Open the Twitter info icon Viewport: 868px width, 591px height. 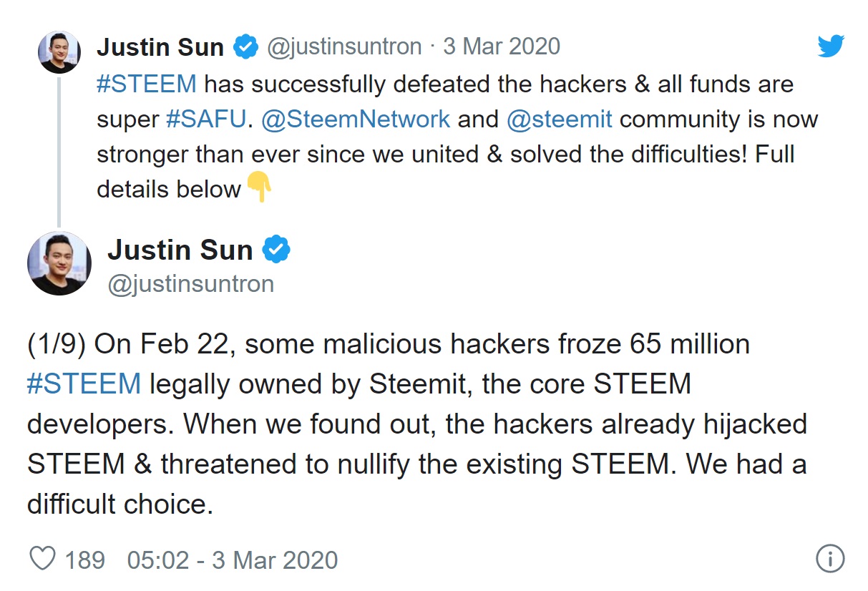830,558
